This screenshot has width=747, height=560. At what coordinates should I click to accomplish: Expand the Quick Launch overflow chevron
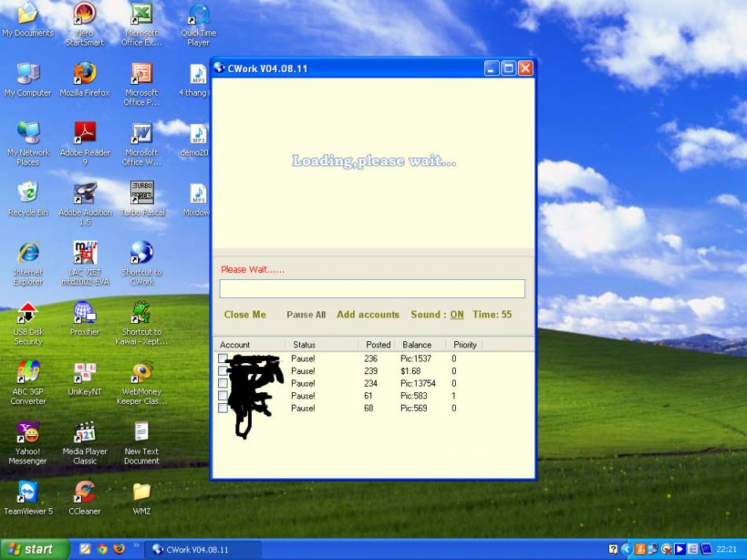(x=136, y=546)
